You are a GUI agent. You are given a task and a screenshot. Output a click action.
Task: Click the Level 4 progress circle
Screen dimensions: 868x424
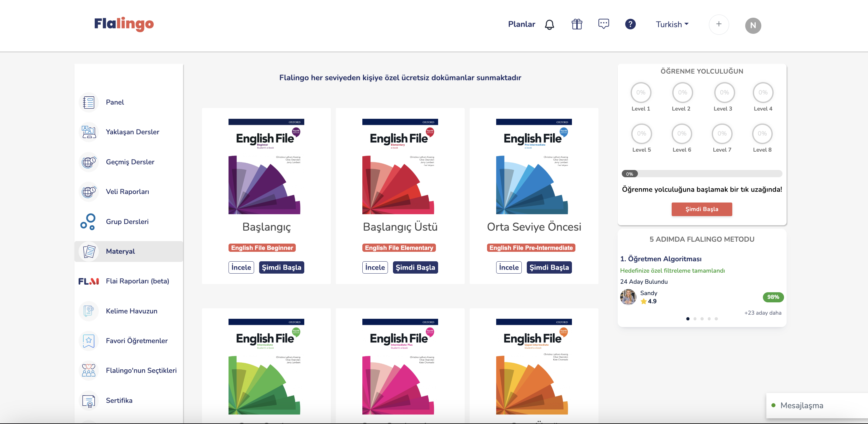coord(763,93)
